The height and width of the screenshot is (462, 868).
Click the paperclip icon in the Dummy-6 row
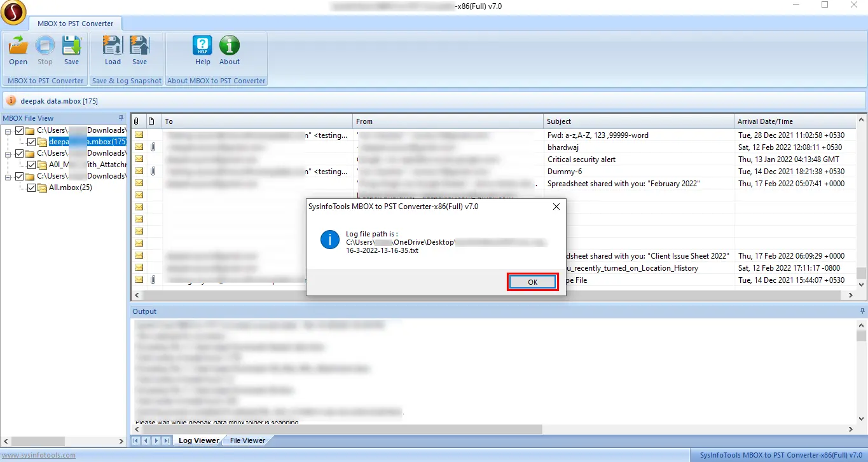[153, 172]
